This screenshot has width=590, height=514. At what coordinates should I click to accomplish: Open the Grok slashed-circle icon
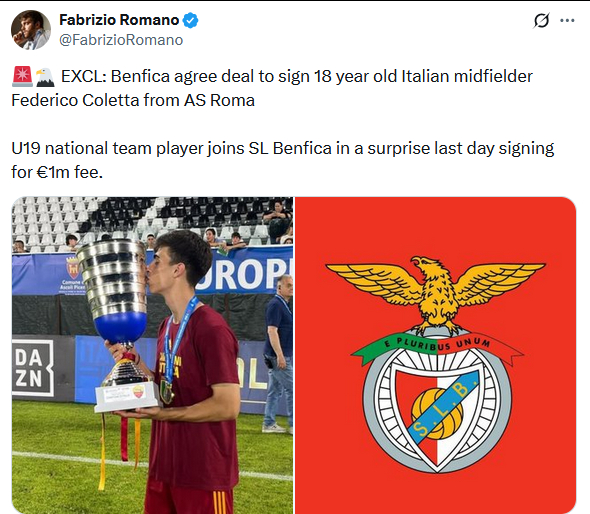tap(541, 20)
